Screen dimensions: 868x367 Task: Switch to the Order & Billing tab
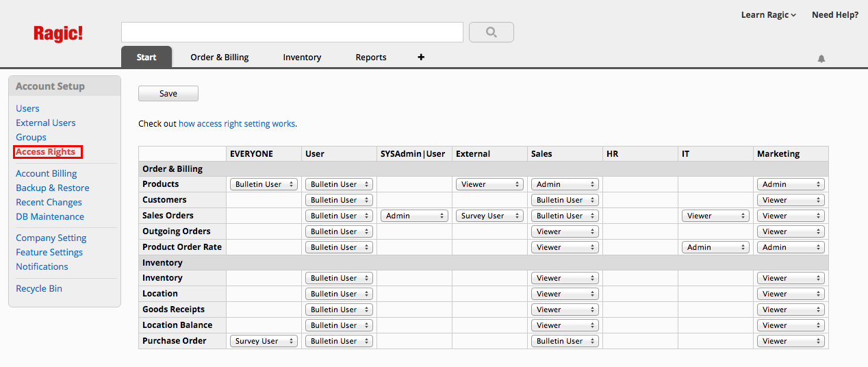pos(219,58)
